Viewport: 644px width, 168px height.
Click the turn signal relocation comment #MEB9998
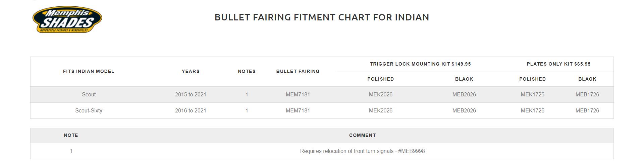point(362,151)
